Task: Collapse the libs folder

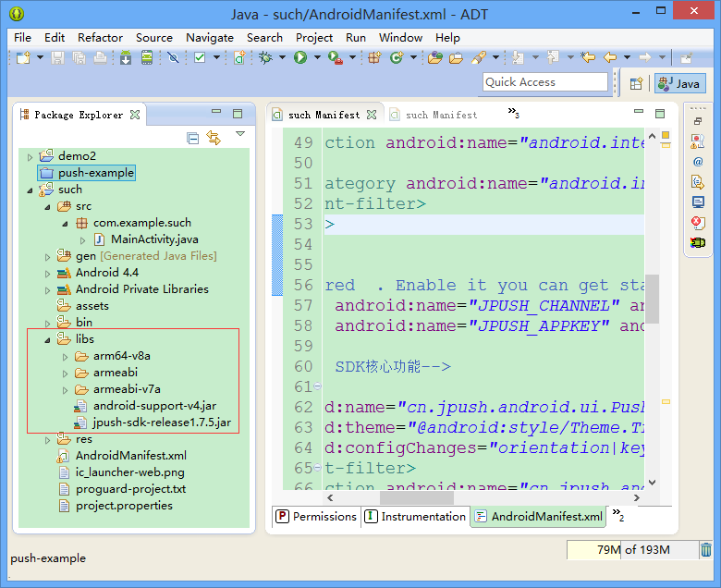Action: (x=47, y=340)
